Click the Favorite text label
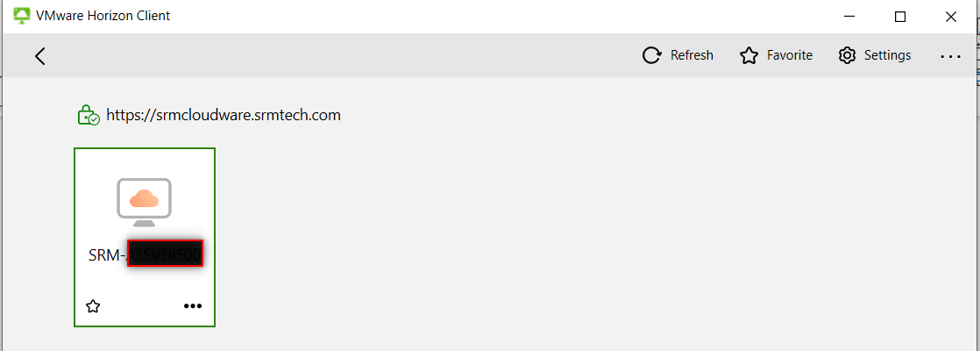Screen dimensions: 980x351 (x=790, y=55)
